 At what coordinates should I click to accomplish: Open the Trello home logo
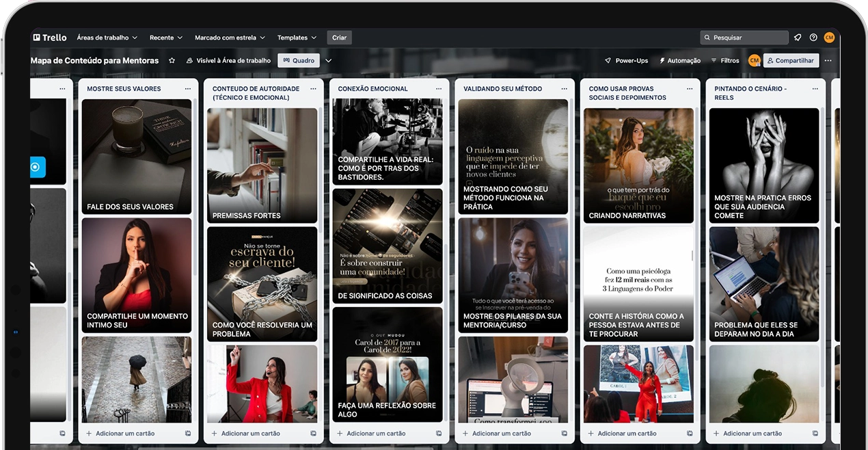click(x=50, y=38)
